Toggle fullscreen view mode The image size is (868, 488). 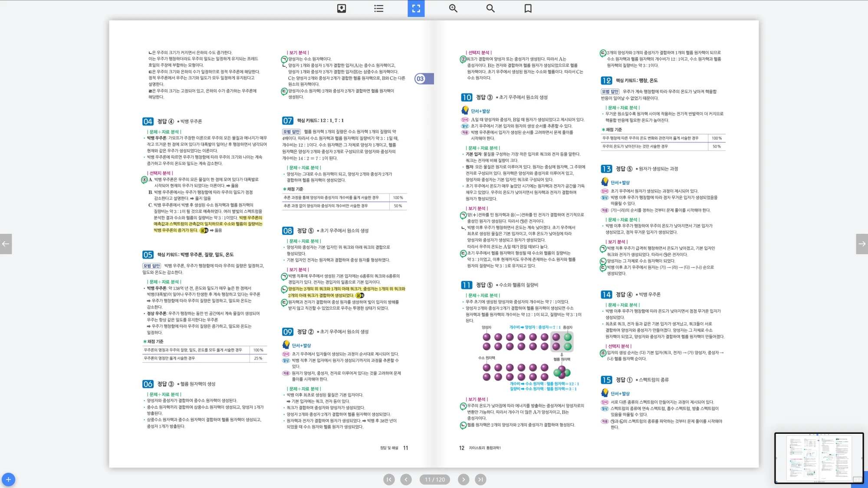[416, 8]
